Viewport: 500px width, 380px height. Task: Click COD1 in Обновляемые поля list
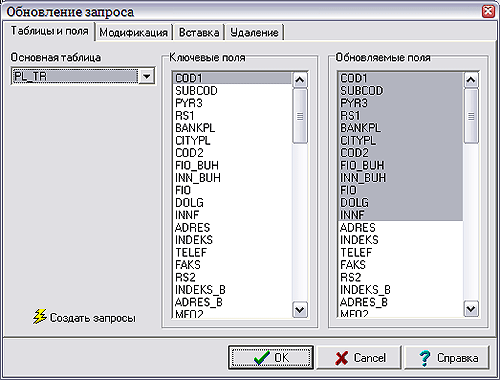tap(401, 78)
